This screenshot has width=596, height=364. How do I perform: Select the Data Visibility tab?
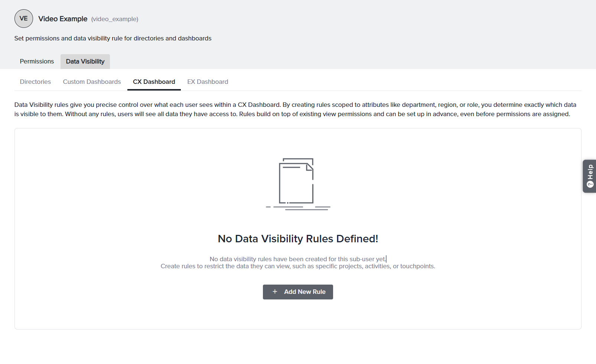click(85, 62)
